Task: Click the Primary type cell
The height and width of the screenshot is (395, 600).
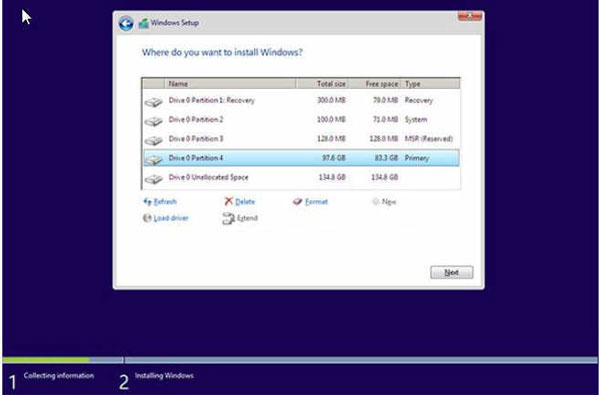Action: coord(417,158)
